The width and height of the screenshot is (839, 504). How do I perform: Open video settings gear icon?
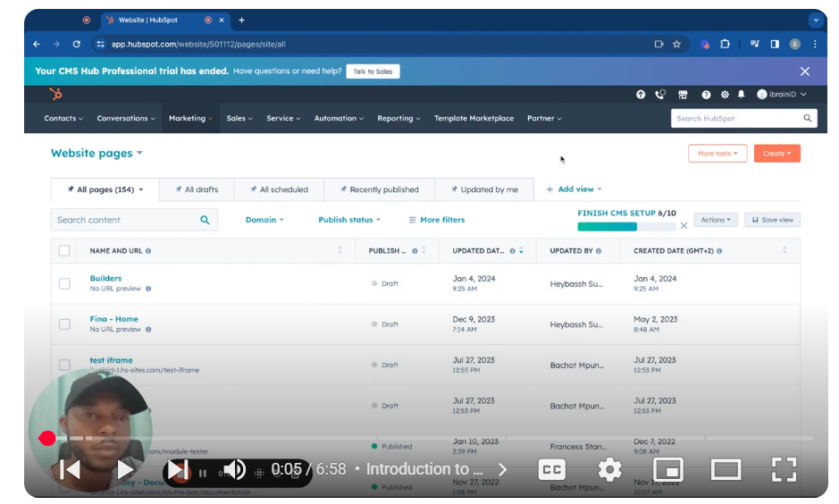point(609,470)
